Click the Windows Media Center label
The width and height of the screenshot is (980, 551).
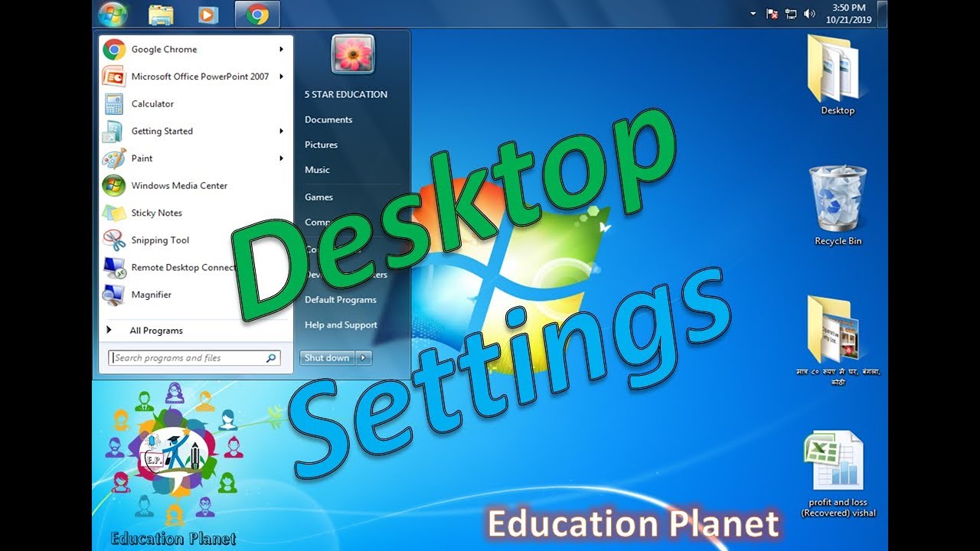tap(179, 185)
